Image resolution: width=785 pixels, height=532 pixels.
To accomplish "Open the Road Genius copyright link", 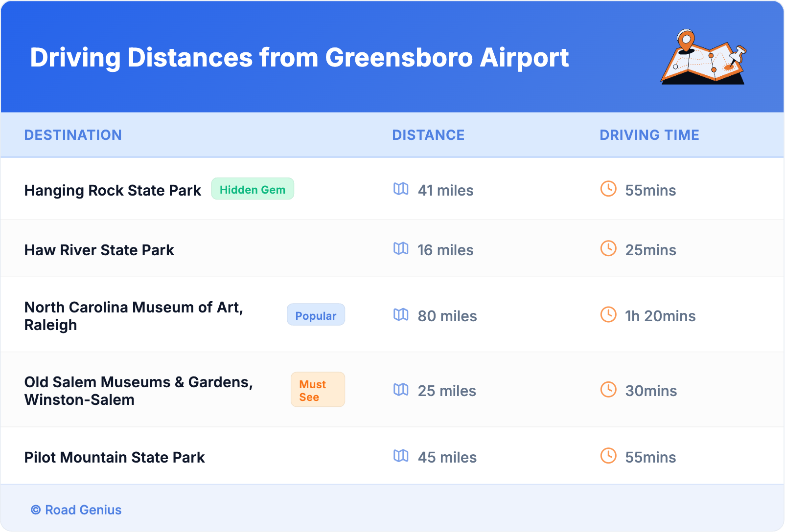I will click(x=76, y=510).
